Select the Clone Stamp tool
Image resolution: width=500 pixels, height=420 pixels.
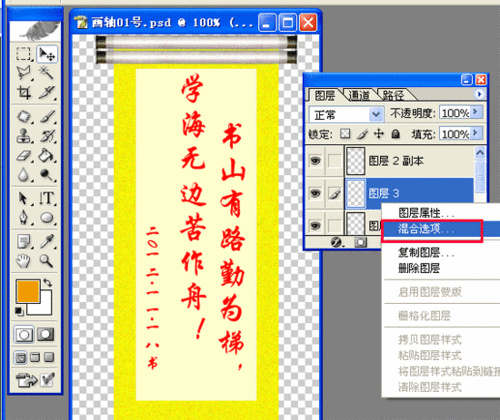[x=24, y=136]
